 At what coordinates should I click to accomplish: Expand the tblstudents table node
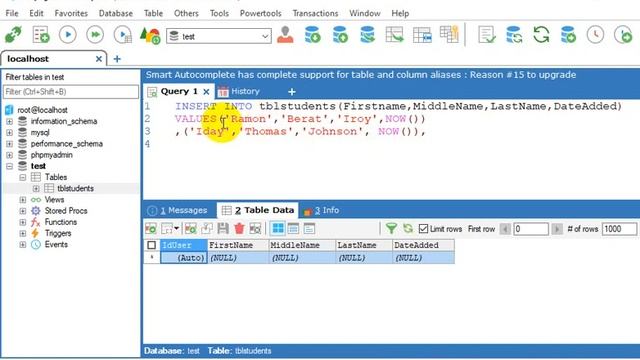tap(36, 189)
